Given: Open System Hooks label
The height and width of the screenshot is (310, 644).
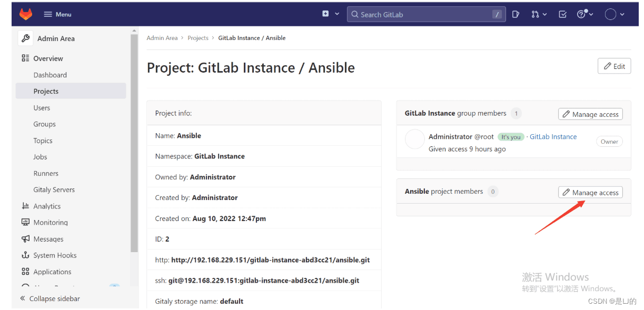Looking at the screenshot, I should point(55,255).
